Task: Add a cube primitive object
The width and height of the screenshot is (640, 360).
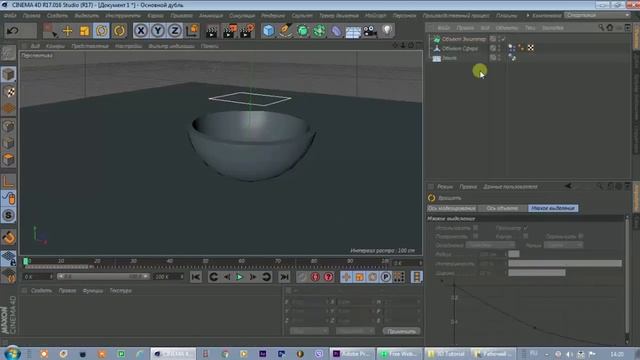Action: 269,31
